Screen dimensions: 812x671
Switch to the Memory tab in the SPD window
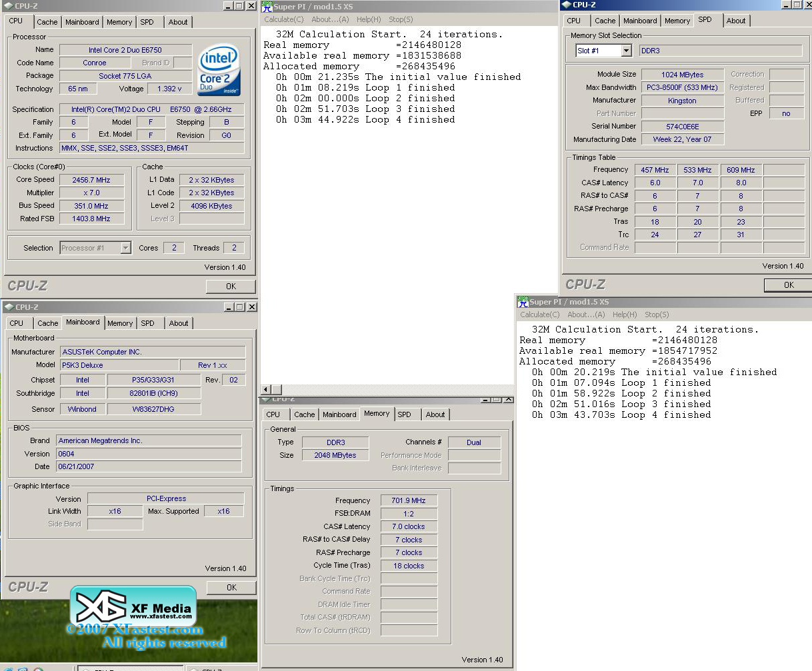tap(677, 21)
